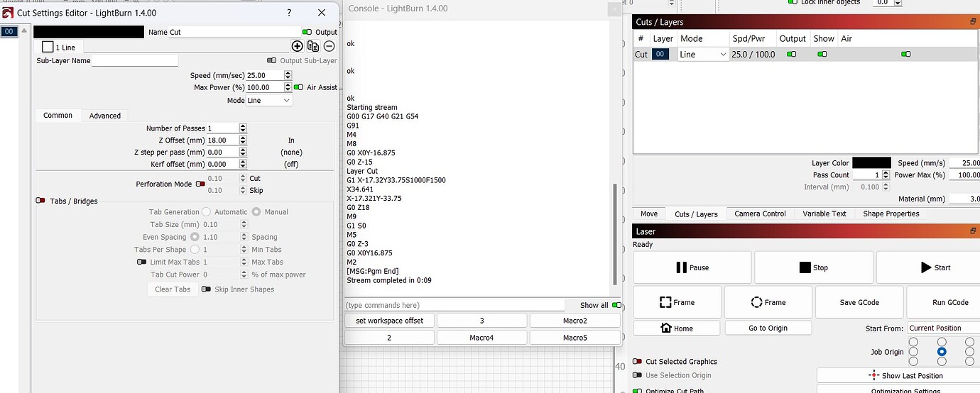
Task: Enable Tabs / Bridges
Action: point(40,201)
